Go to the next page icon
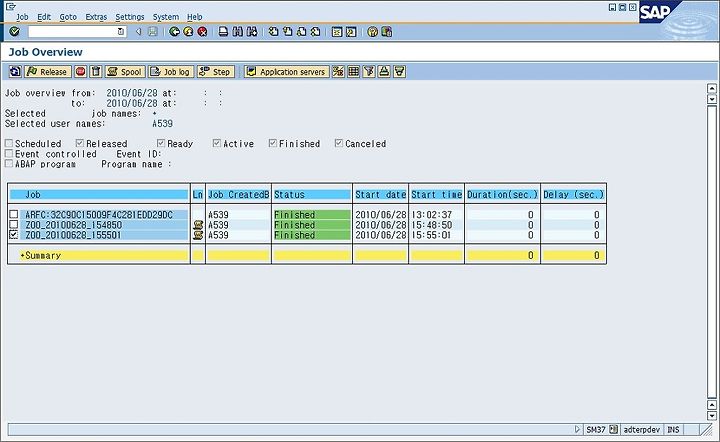Screen dimensions: 720x442 [301, 32]
